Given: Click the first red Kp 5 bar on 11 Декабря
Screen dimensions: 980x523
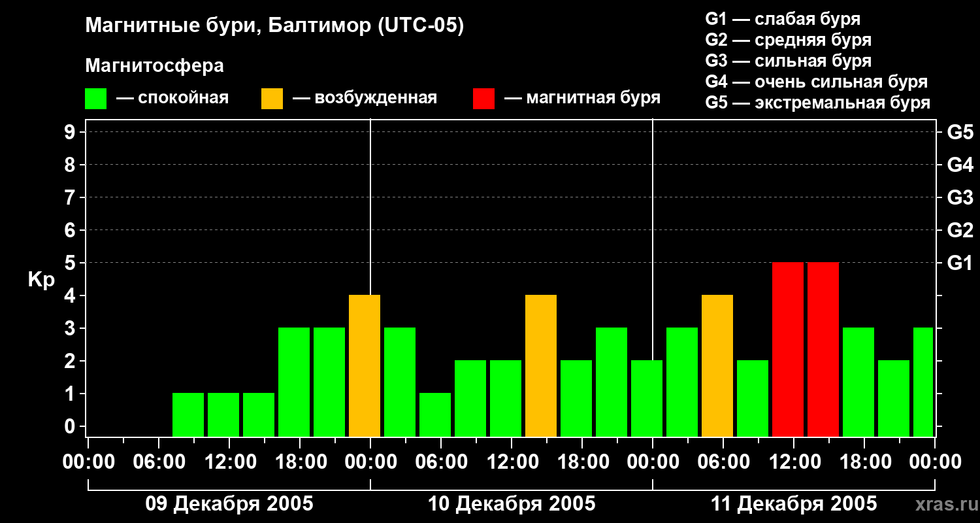Looking at the screenshot, I should coord(788,350).
